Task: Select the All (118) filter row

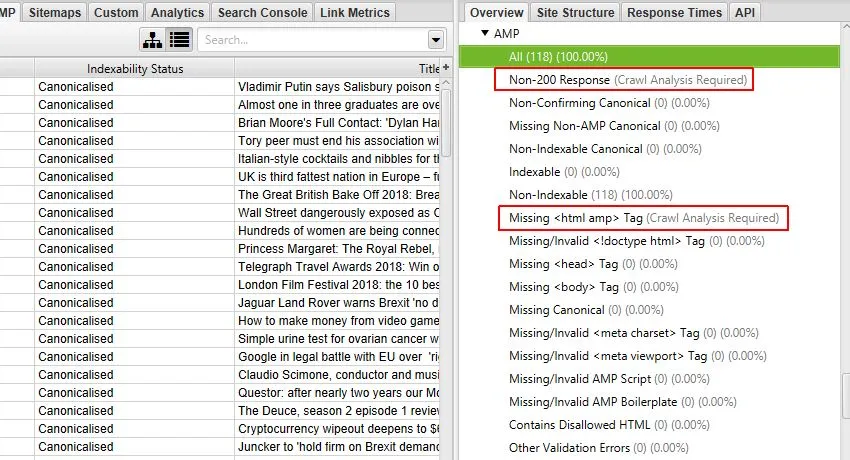Action: pos(649,56)
